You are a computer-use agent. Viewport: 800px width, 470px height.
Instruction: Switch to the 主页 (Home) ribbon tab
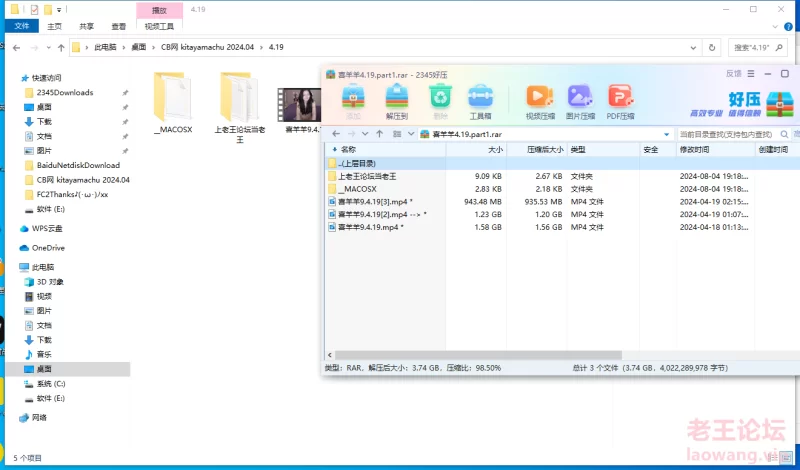tap(54, 27)
